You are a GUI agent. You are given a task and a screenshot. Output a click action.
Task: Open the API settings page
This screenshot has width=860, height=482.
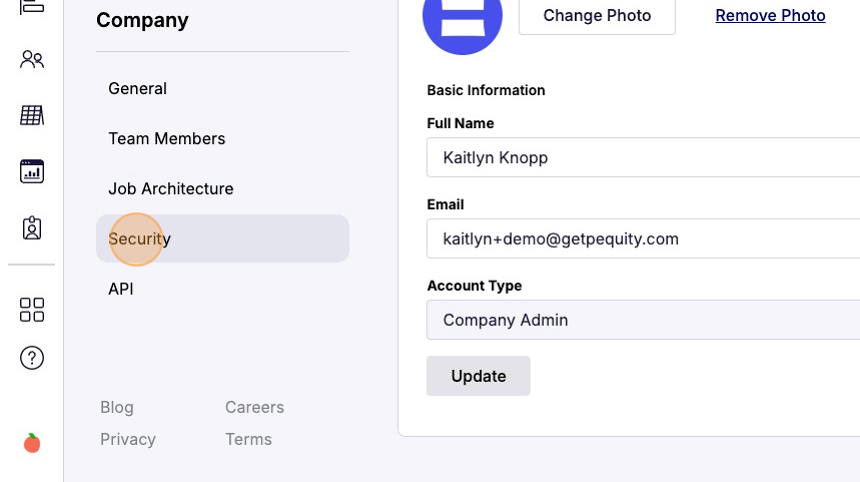coord(121,289)
